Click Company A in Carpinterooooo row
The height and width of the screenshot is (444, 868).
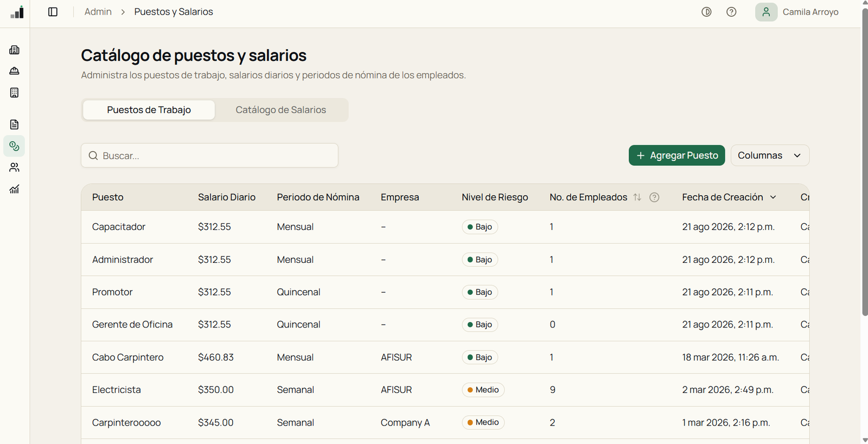coord(405,422)
